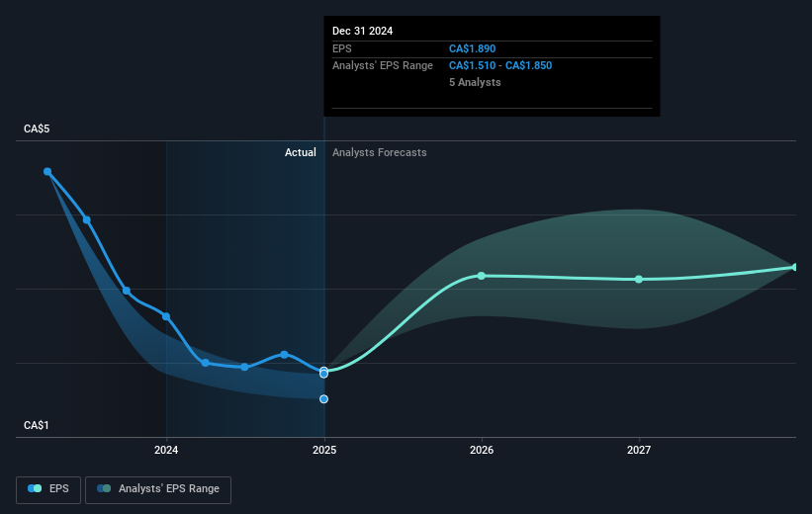Click the EPS peak point before 2025
The image size is (812, 514).
[x=284, y=355]
